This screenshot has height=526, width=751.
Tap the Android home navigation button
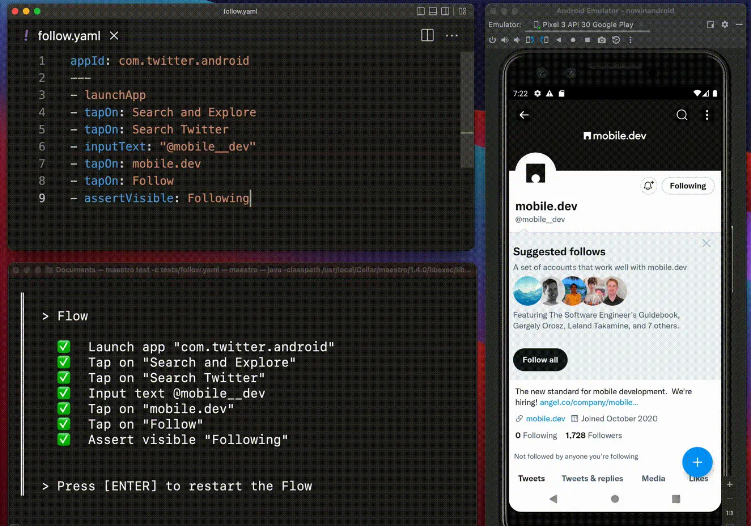pos(614,499)
